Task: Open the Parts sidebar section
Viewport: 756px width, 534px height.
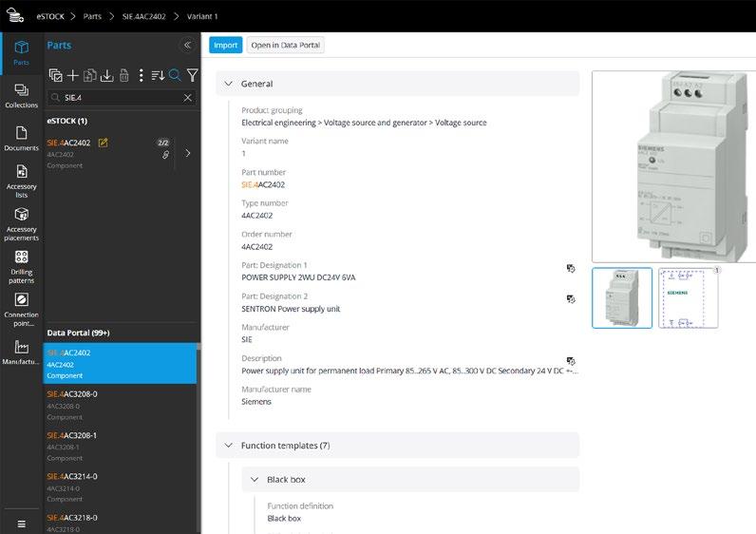Action: click(21, 52)
